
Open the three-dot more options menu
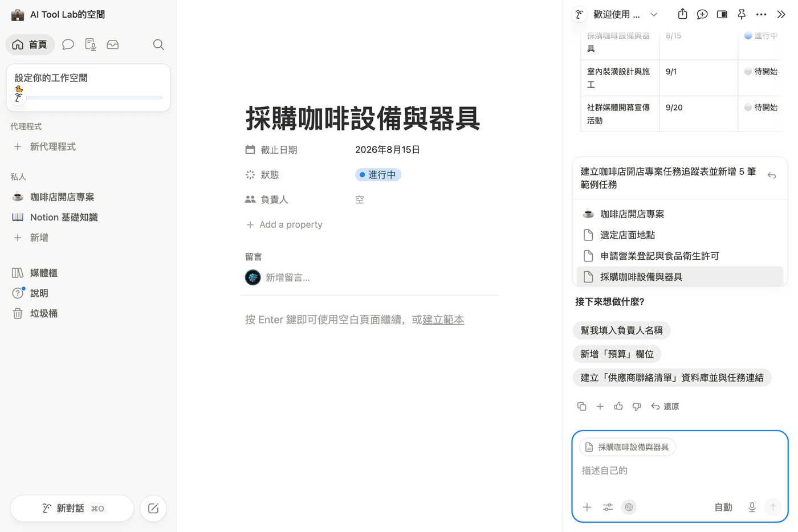pyautogui.click(x=761, y=15)
